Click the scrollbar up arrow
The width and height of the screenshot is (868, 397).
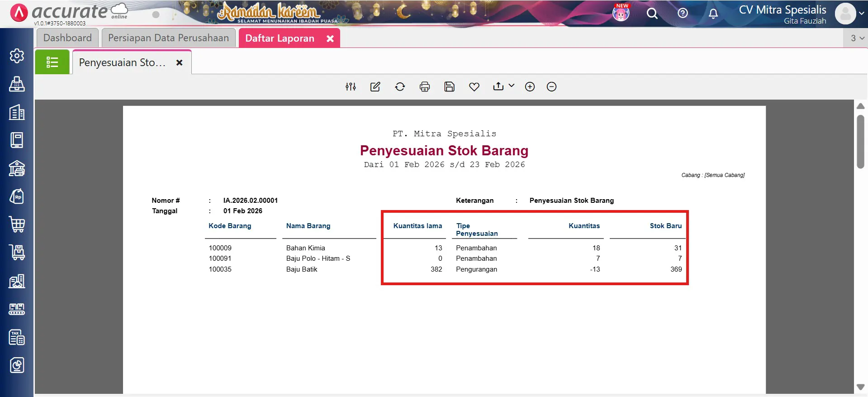[x=860, y=106]
